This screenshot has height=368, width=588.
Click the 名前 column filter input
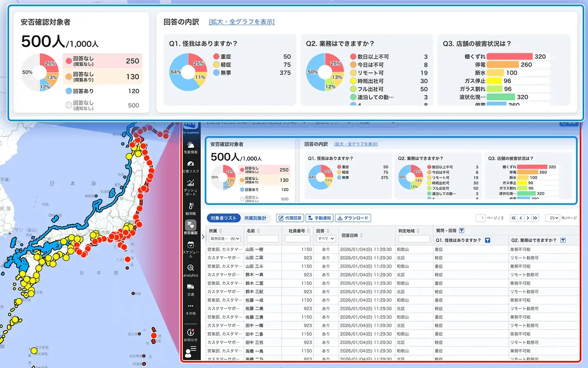coord(262,239)
